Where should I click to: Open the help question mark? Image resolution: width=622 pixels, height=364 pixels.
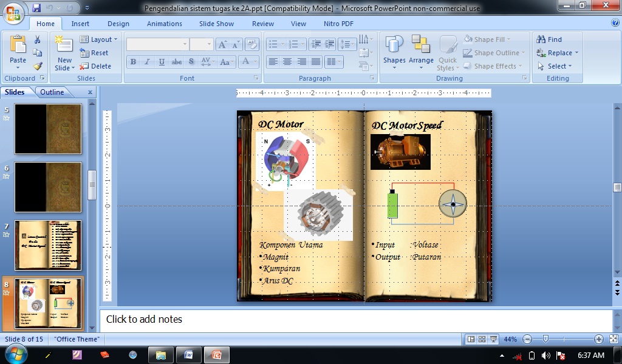coord(615,23)
